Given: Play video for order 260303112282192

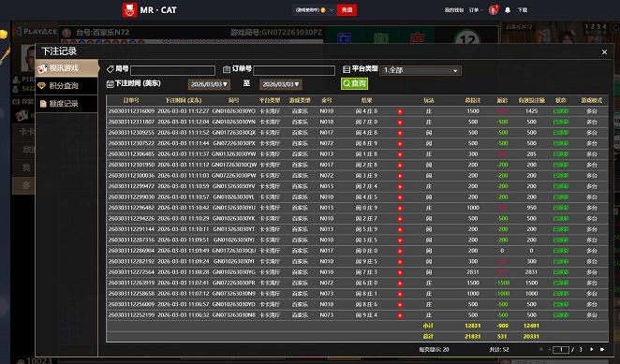Looking at the screenshot, I should coord(400,261).
